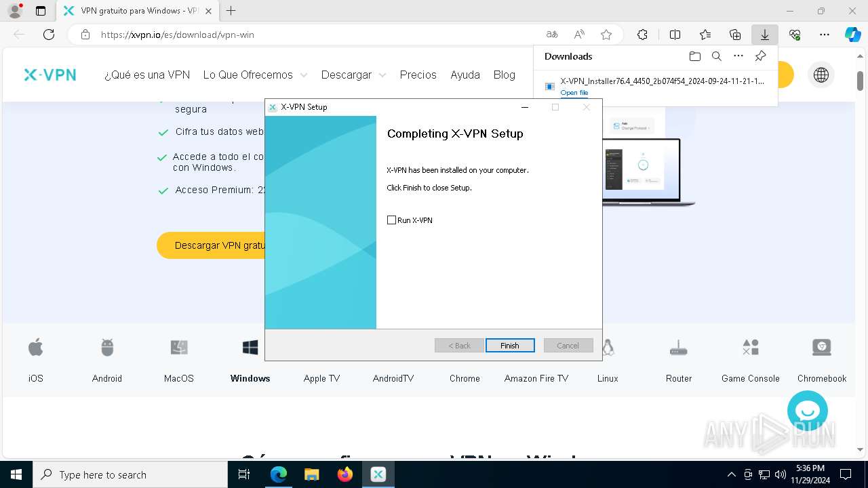This screenshot has width=868, height=488.
Task: Open Edge settings and more menu
Action: pyautogui.click(x=825, y=35)
